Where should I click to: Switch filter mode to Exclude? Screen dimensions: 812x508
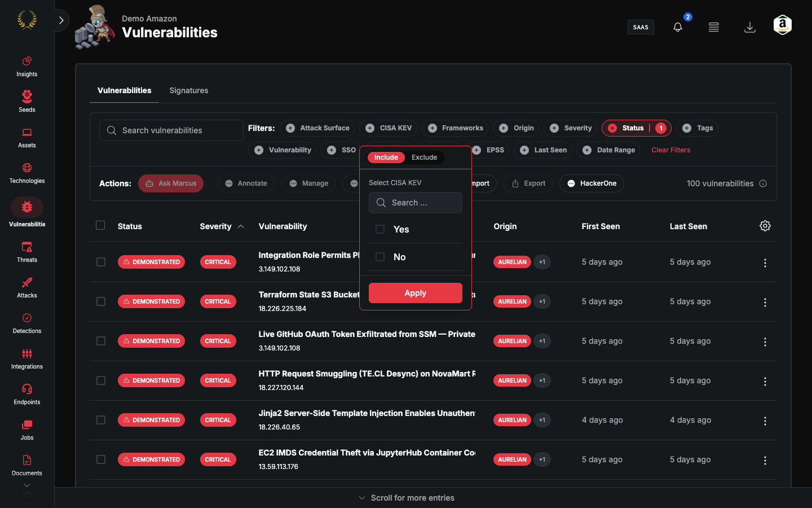424,157
